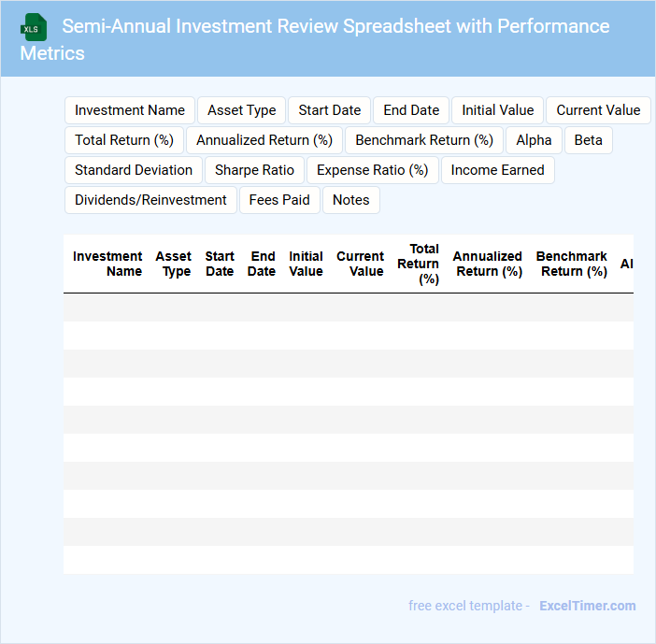The image size is (656, 644).
Task: Select the Investment Name tag
Action: (x=130, y=110)
